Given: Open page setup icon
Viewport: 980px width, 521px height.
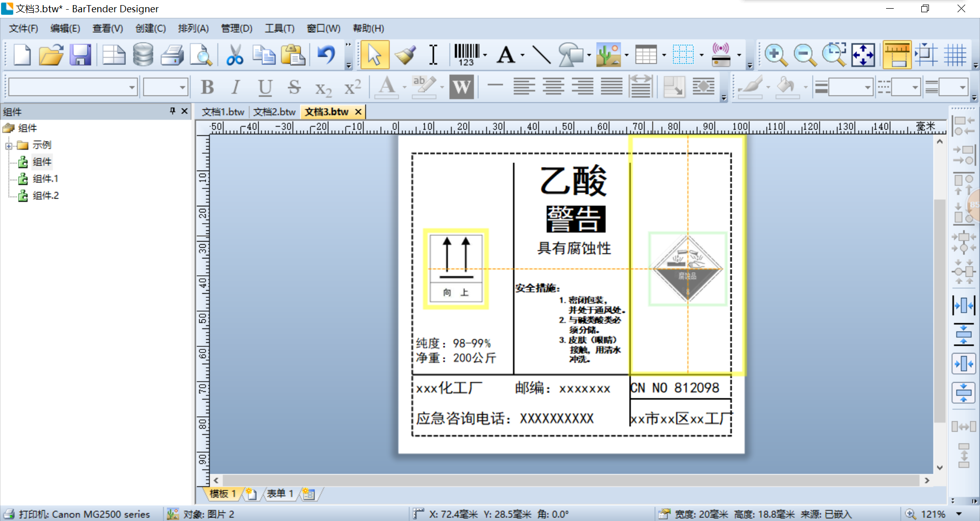Looking at the screenshot, I should pyautogui.click(x=113, y=55).
